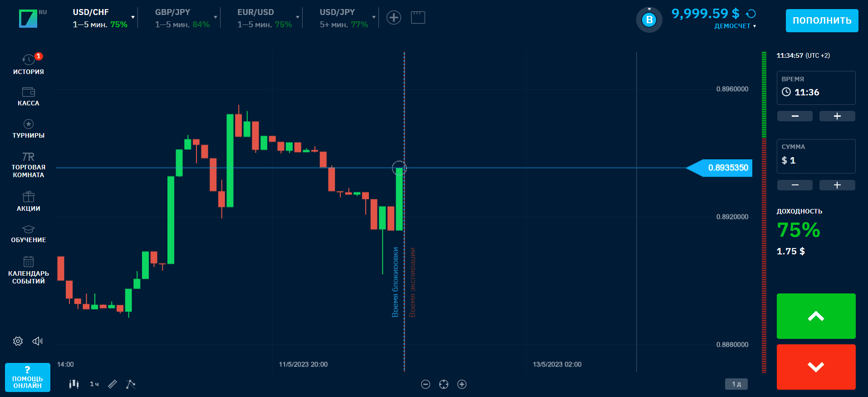Toggle the sound speaker icon
868x397 pixels.
point(38,341)
